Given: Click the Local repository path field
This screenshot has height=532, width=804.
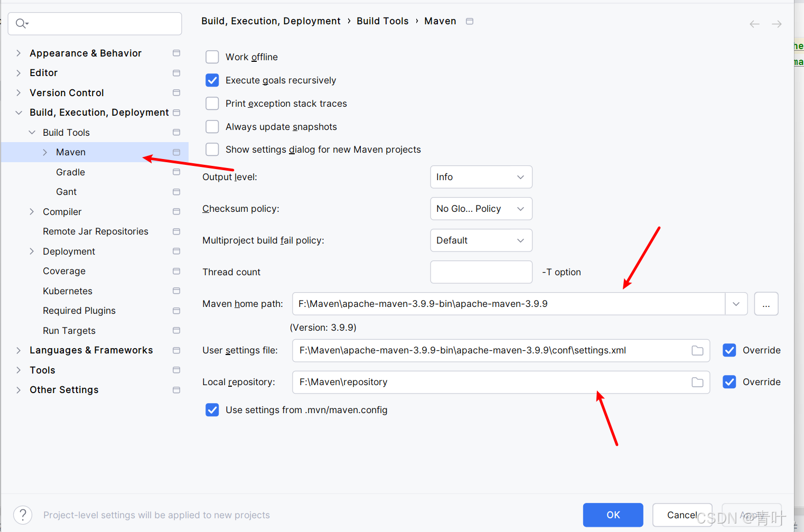Looking at the screenshot, I should [501, 382].
